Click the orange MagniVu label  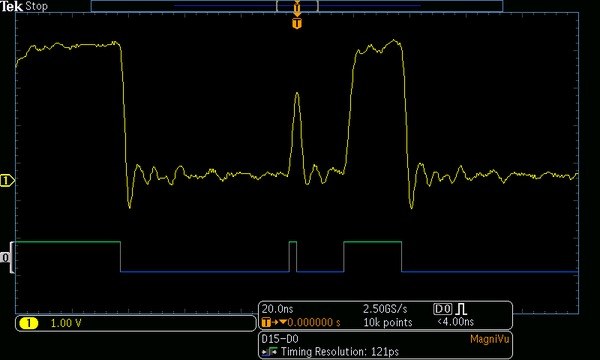(x=489, y=339)
